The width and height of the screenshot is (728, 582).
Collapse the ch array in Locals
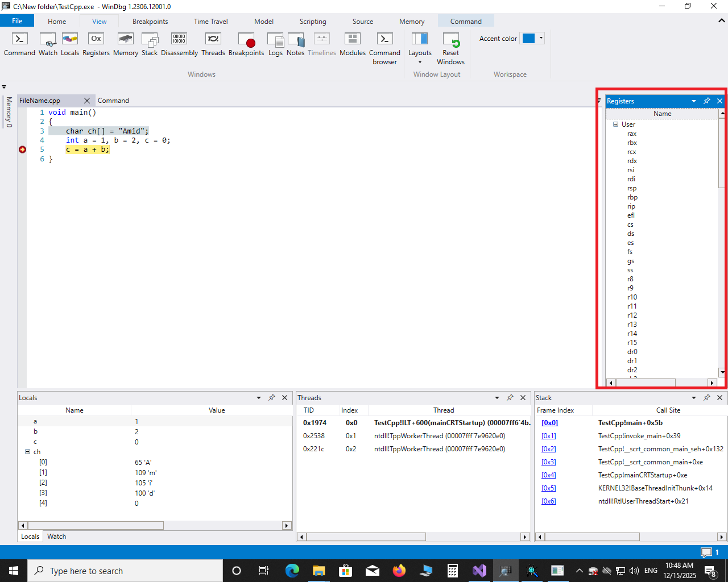point(27,452)
